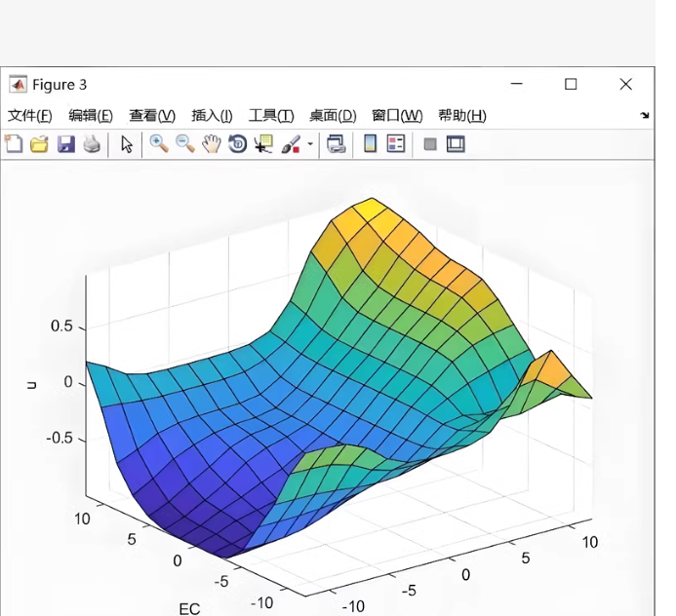Image resolution: width=676 pixels, height=616 pixels.
Task: Click the Hide Plot Tools icon
Action: click(430, 144)
